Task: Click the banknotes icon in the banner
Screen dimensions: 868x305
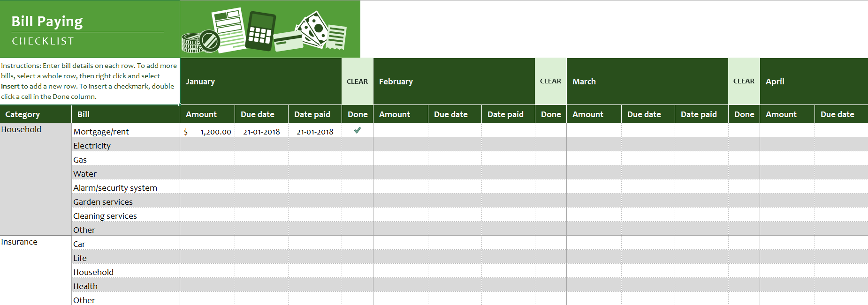Action: coord(312,30)
